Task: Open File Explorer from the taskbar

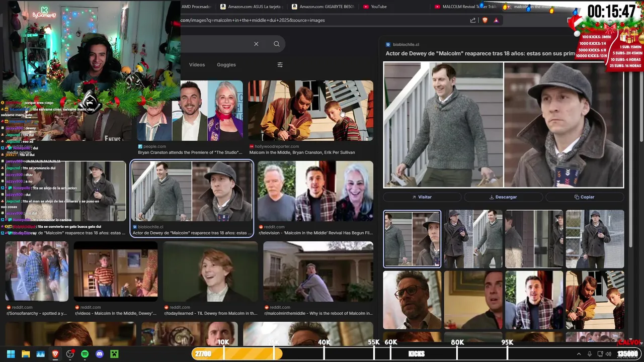Action: [x=26, y=354]
